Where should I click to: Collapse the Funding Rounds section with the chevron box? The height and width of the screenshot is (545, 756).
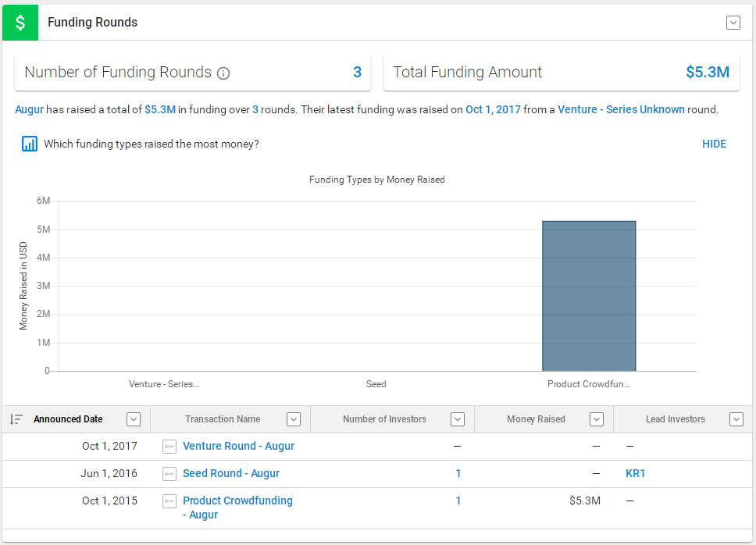coord(733,23)
